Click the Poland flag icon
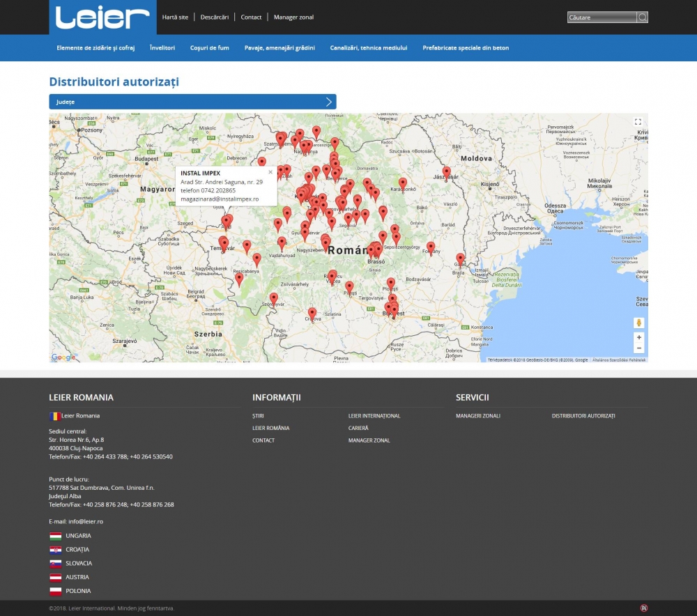The image size is (697, 616). [55, 591]
